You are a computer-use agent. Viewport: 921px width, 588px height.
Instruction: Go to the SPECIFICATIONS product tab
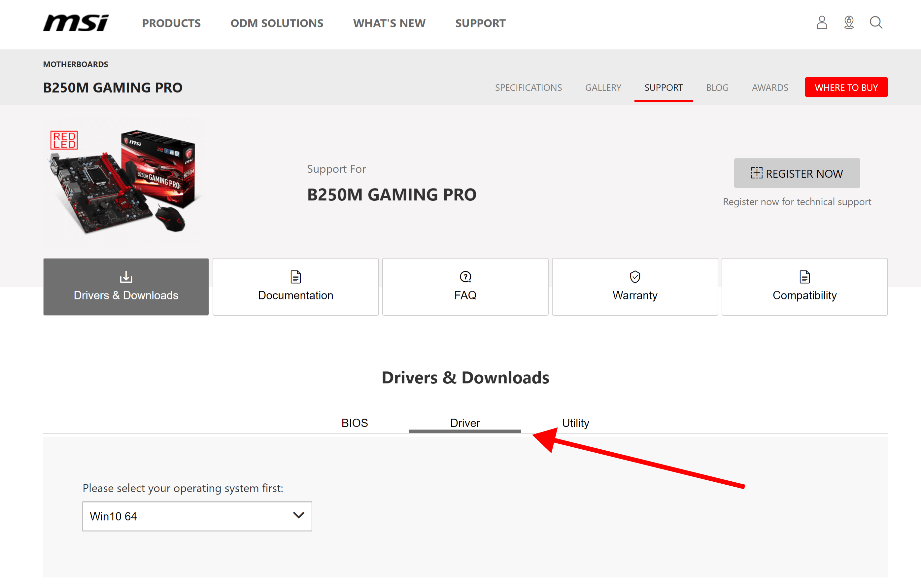point(528,87)
